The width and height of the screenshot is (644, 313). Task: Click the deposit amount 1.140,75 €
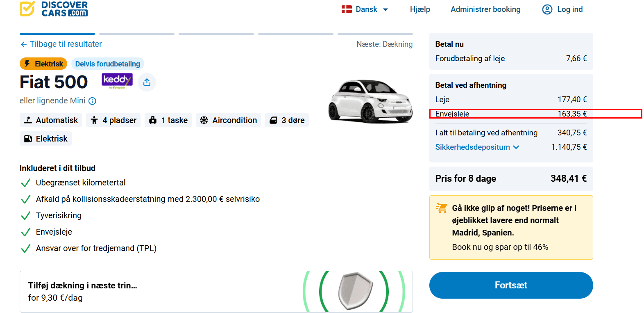tap(569, 147)
